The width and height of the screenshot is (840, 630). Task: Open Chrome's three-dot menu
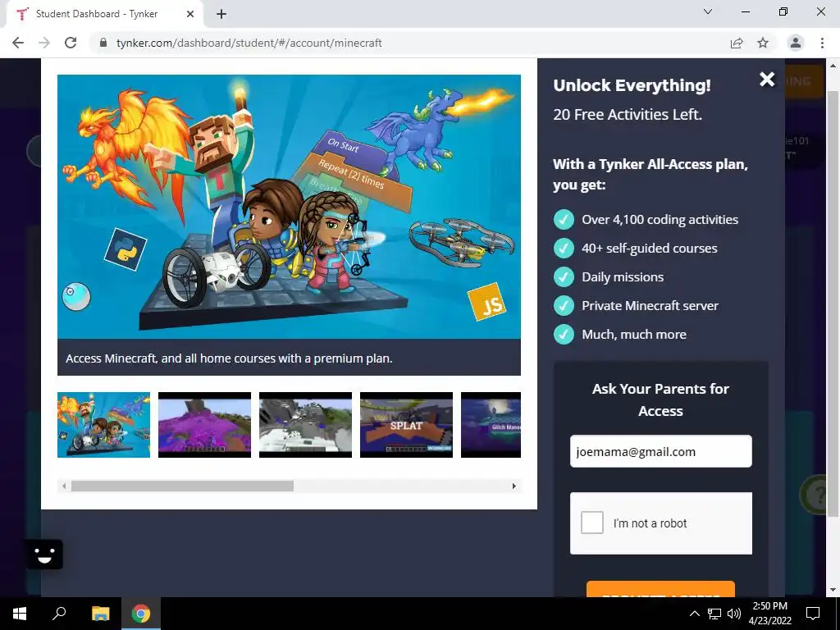pyautogui.click(x=822, y=43)
